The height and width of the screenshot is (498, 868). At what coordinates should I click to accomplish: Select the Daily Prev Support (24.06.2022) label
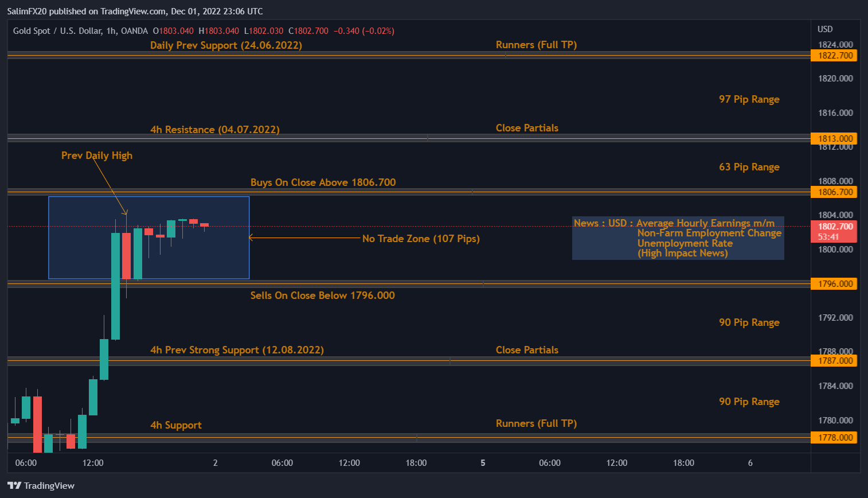point(226,45)
